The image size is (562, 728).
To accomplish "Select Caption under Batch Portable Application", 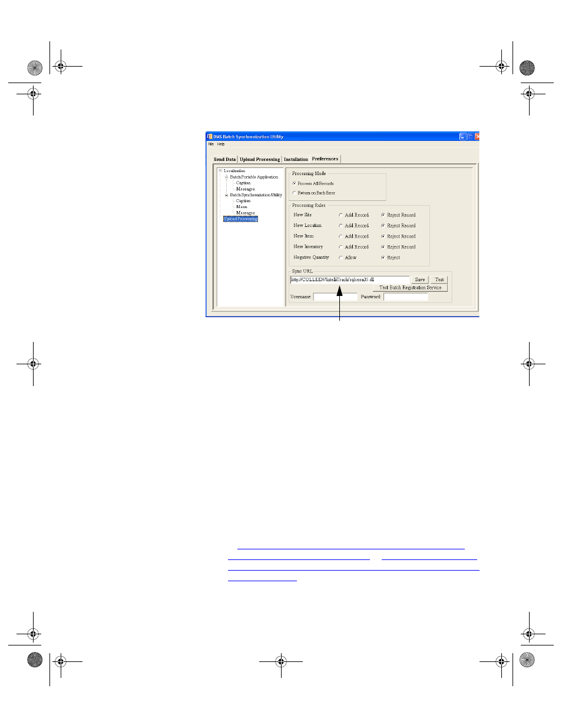I will [x=243, y=183].
